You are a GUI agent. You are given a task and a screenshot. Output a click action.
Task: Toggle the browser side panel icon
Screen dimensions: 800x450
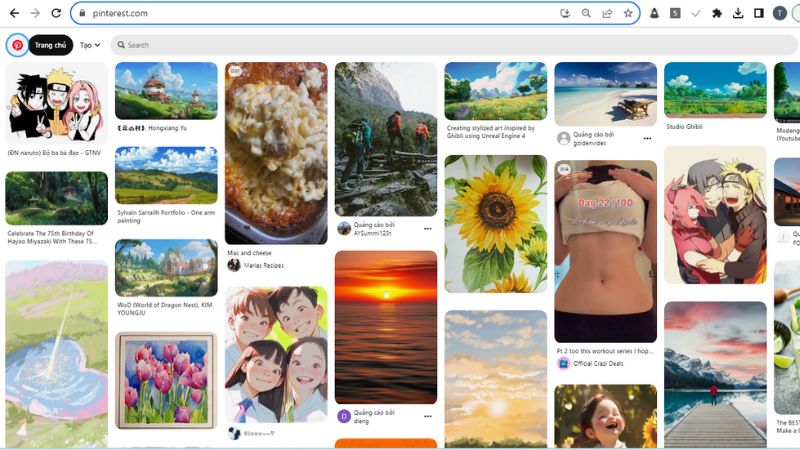pos(758,13)
